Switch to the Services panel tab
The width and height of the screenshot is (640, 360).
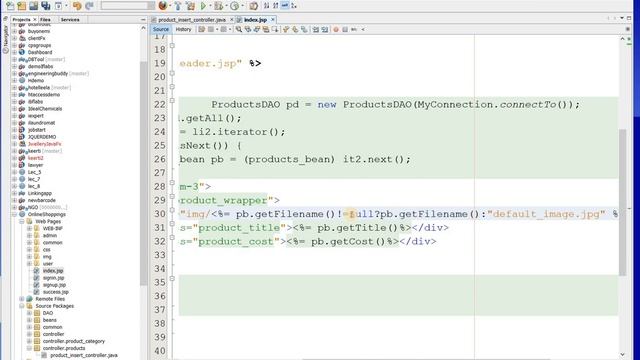(x=70, y=20)
